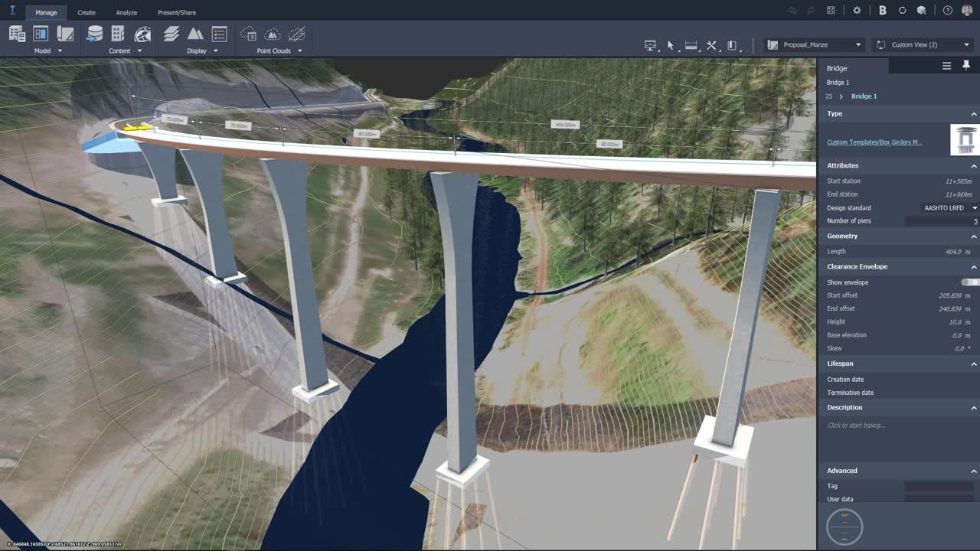Open the Analyze tab
This screenshot has height=551, width=980.
pyautogui.click(x=126, y=11)
